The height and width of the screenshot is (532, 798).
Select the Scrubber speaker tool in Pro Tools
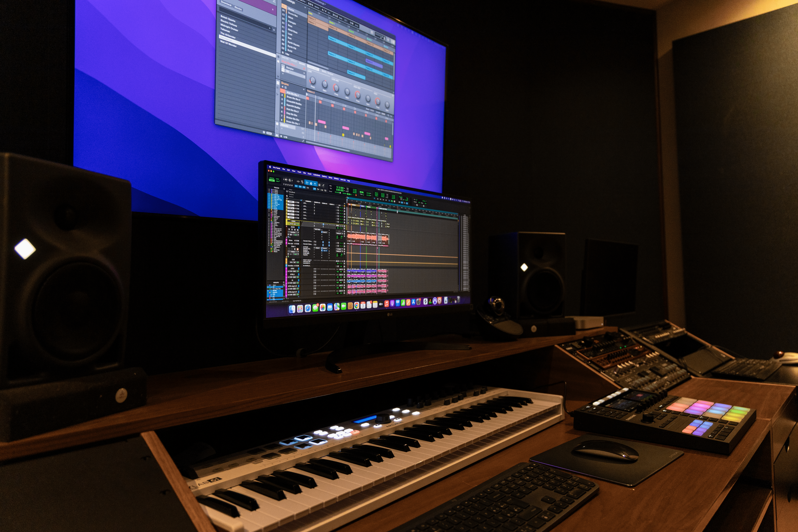[320, 185]
